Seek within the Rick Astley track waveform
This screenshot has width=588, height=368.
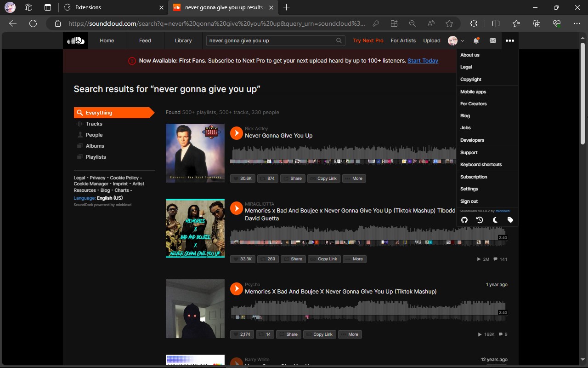[343, 155]
